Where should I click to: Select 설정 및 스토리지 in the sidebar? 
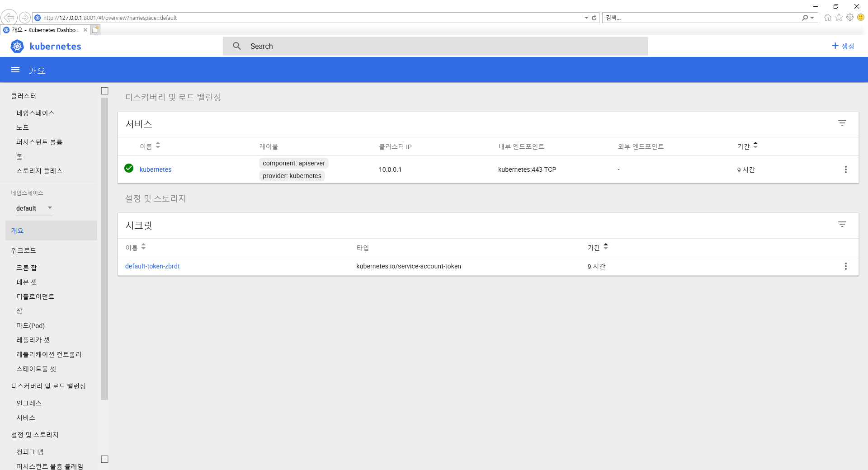point(35,435)
